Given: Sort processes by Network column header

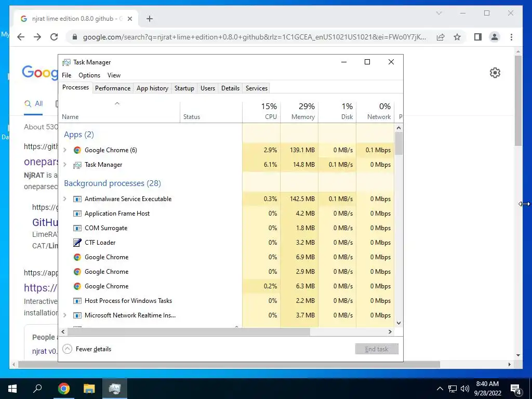Looking at the screenshot, I should coord(375,112).
